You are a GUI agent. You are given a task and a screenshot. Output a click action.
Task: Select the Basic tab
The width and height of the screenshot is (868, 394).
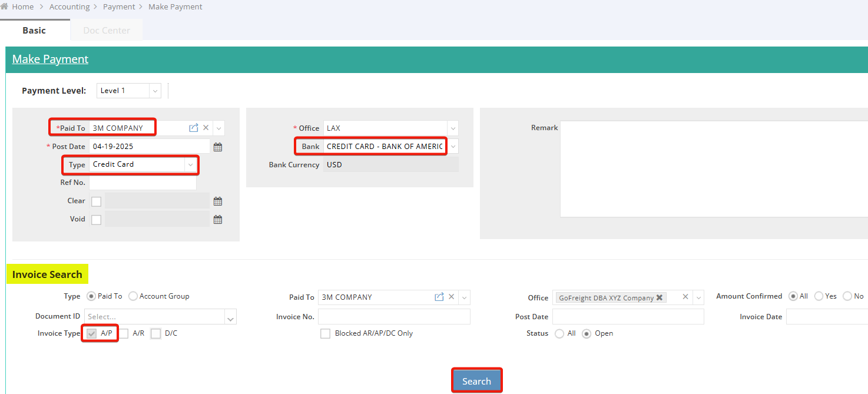(34, 31)
